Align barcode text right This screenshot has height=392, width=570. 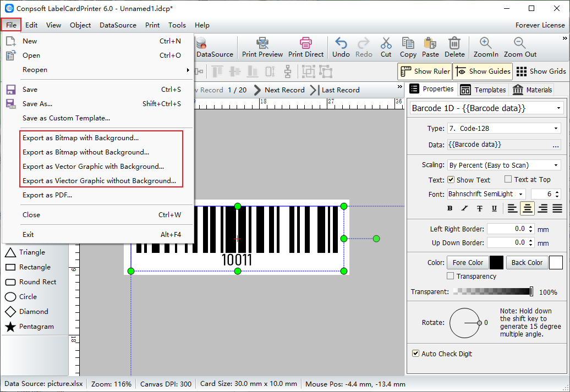(542, 208)
